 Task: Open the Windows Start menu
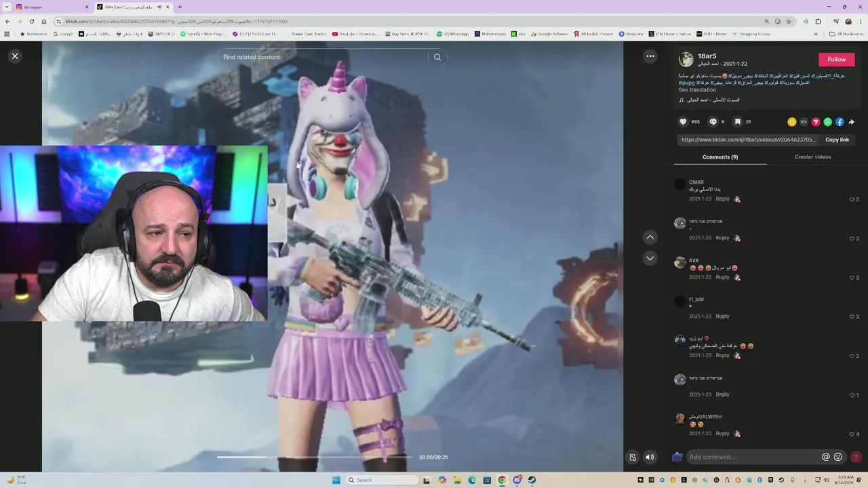[x=336, y=480]
